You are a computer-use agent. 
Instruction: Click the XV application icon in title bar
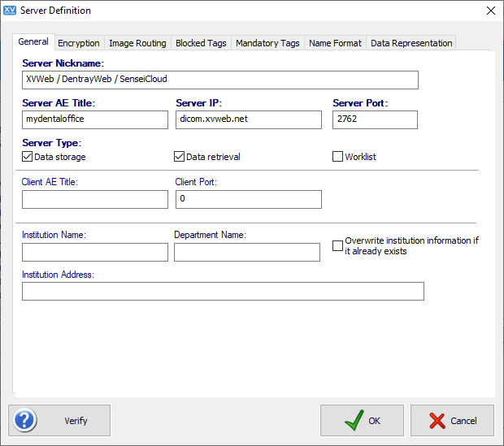9,11
